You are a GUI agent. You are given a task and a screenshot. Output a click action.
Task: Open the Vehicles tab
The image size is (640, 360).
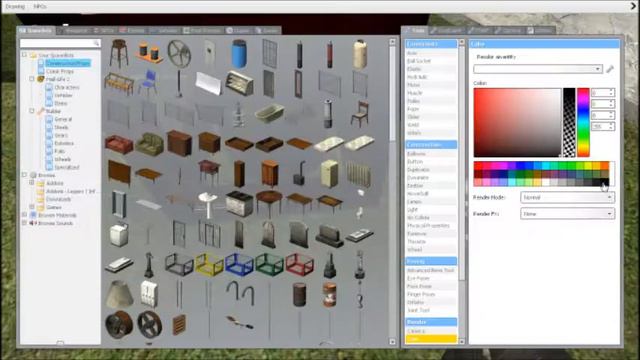[164, 31]
